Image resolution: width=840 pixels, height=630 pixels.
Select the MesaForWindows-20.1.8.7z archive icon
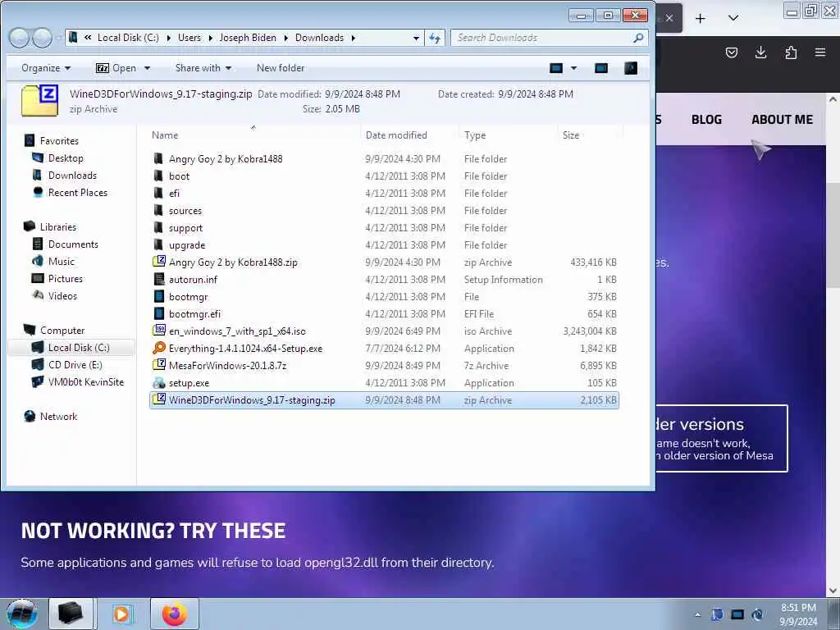[159, 365]
